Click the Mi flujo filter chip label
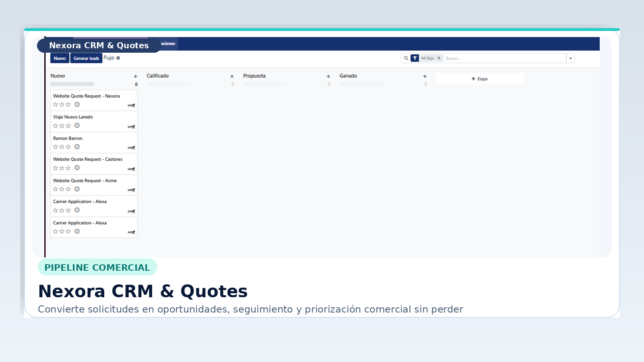 [427, 58]
